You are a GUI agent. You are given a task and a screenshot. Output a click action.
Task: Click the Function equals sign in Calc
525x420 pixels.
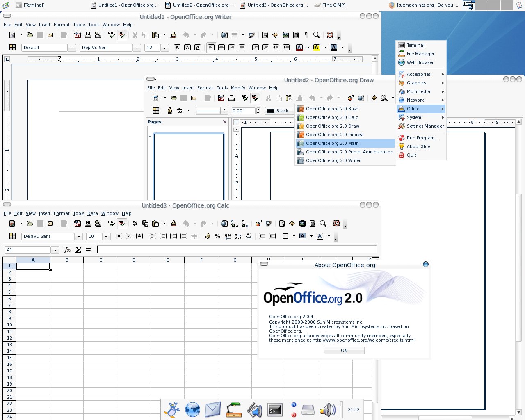click(88, 250)
